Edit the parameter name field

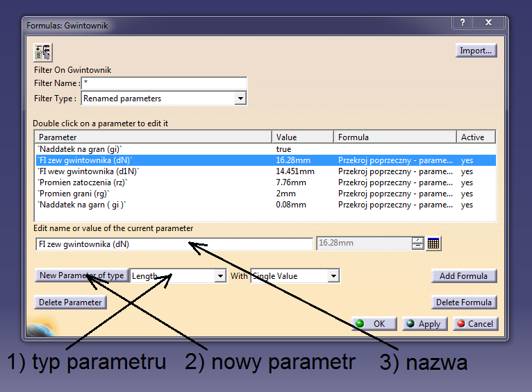click(x=174, y=244)
